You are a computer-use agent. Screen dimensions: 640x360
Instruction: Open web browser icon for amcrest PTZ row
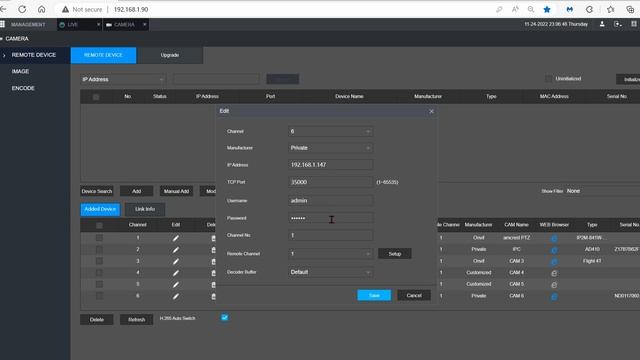click(554, 238)
